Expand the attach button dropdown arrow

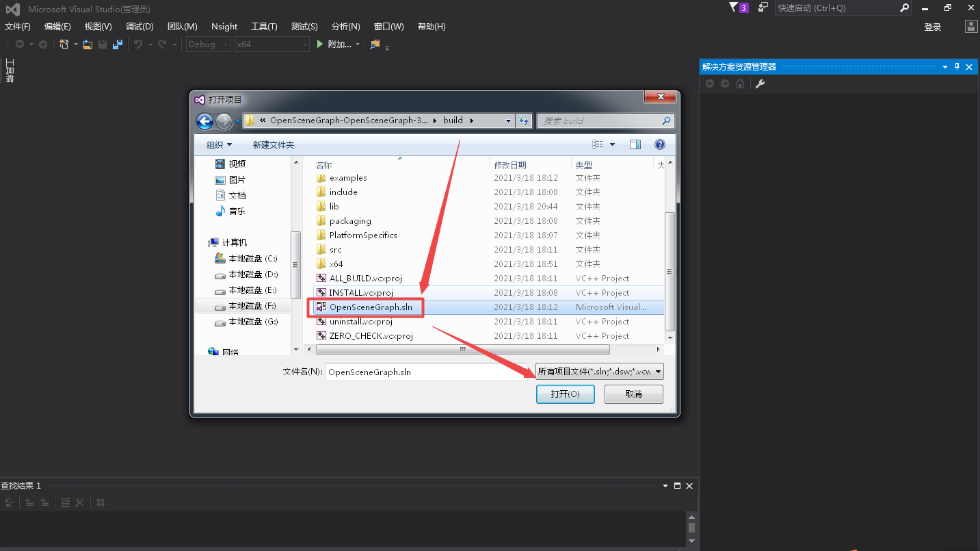(x=358, y=44)
